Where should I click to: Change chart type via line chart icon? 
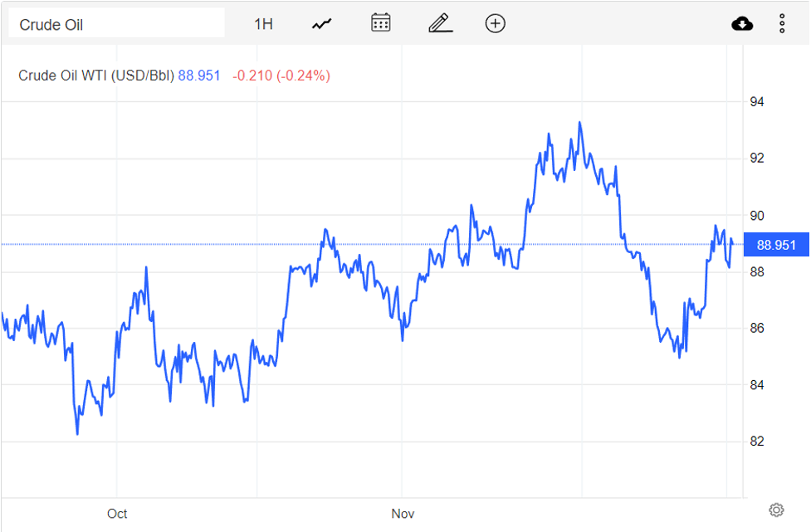[x=321, y=24]
